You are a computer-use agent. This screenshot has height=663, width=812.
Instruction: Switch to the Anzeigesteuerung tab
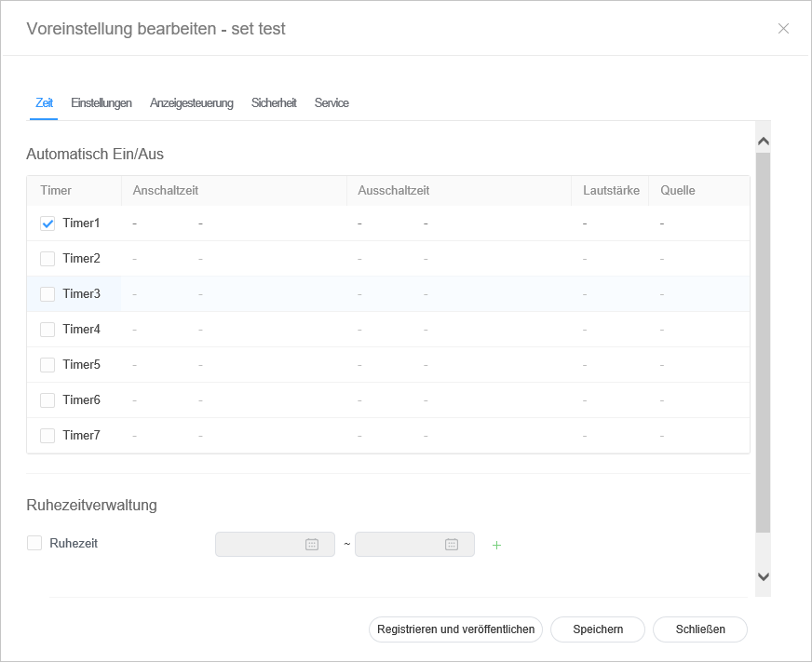[x=192, y=103]
